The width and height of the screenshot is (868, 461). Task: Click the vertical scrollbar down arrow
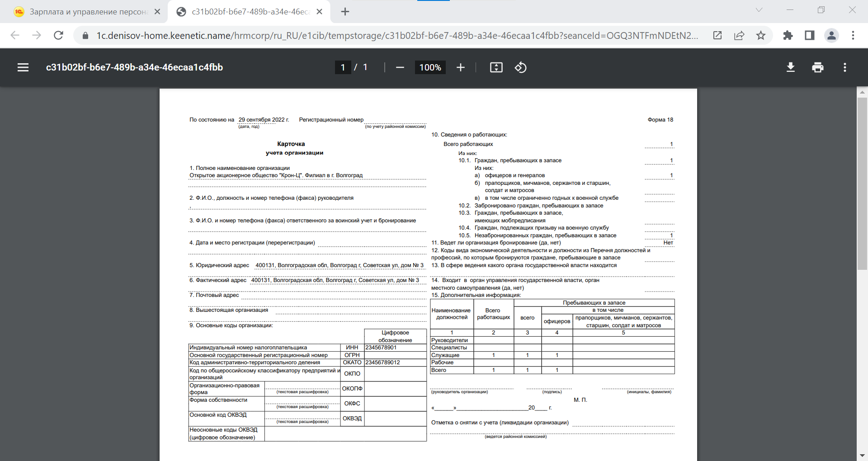(x=862, y=455)
